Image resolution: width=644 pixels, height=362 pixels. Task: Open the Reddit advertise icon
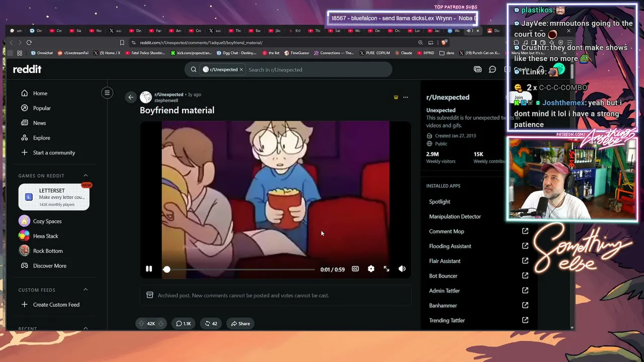tap(478, 69)
